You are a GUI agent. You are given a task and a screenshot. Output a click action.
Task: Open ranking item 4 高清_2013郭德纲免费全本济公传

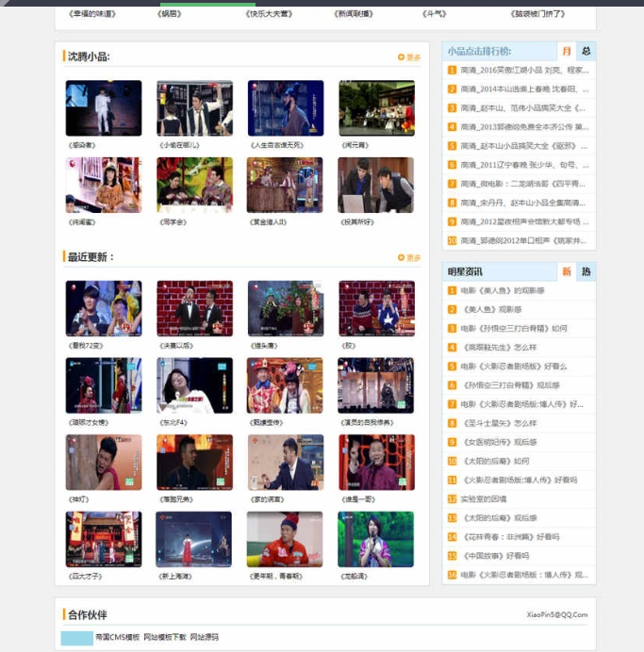tap(520, 127)
